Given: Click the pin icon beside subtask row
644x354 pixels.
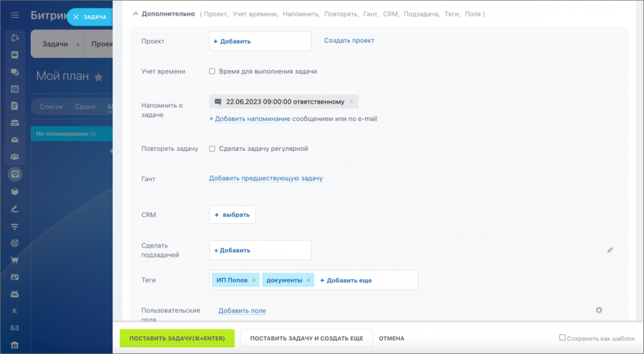Looking at the screenshot, I should click(x=609, y=250).
